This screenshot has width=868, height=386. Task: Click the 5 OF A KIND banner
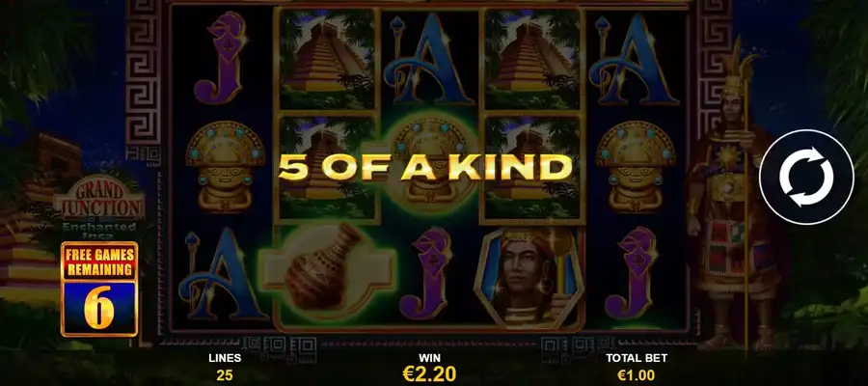(425, 167)
